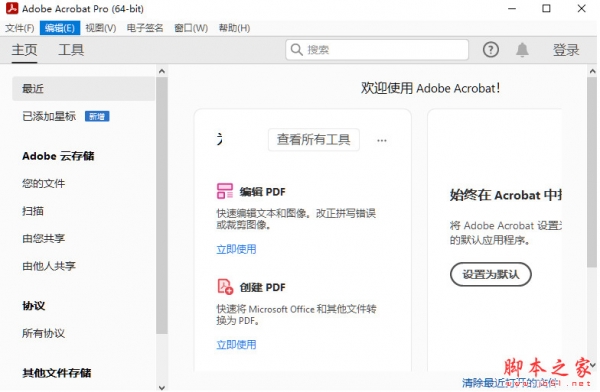Screen dimensions: 600x392
Task: Click the 编辑 PDF tool icon
Action: [x=225, y=191]
